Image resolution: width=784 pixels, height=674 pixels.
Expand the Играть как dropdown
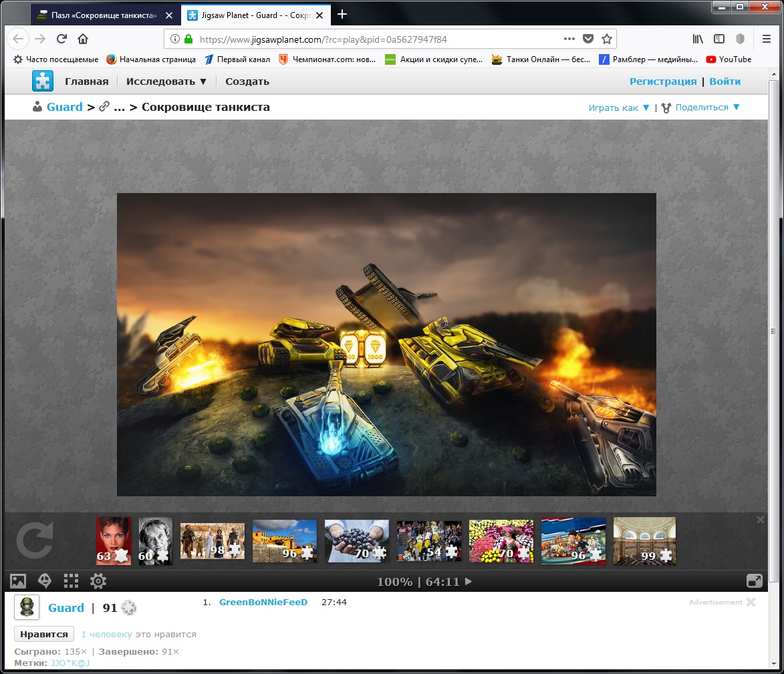[618, 108]
